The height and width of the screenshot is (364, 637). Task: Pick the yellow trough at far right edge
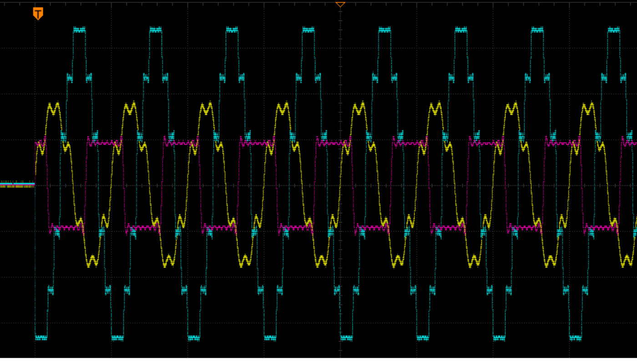627,261
